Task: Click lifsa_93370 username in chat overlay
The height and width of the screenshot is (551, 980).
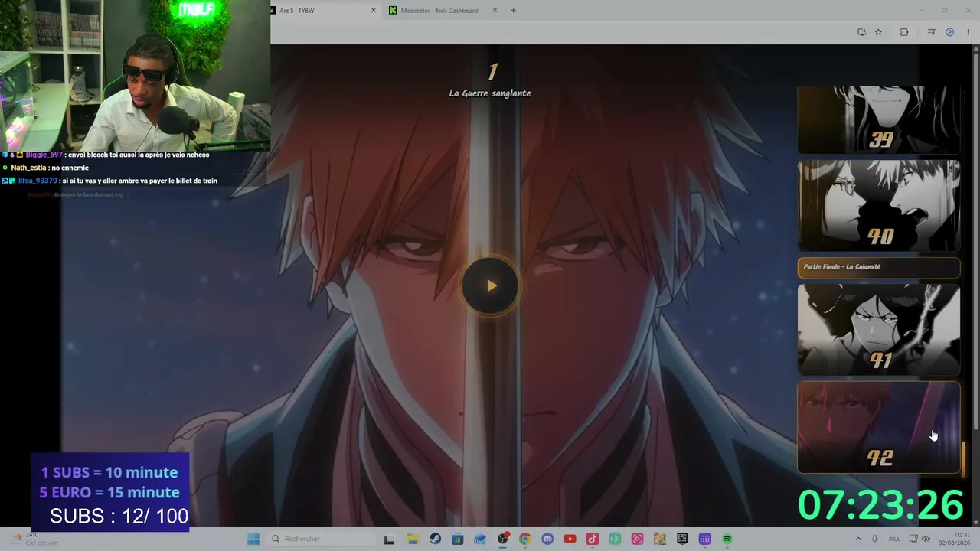Action: click(x=38, y=181)
